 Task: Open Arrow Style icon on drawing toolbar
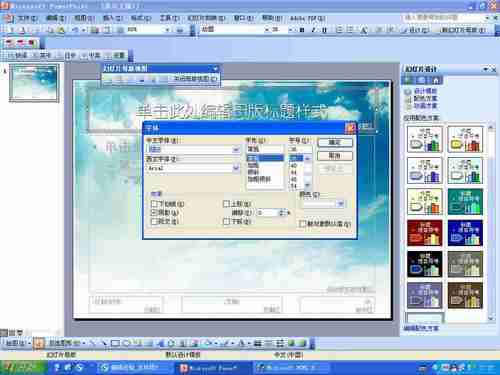coord(280,343)
